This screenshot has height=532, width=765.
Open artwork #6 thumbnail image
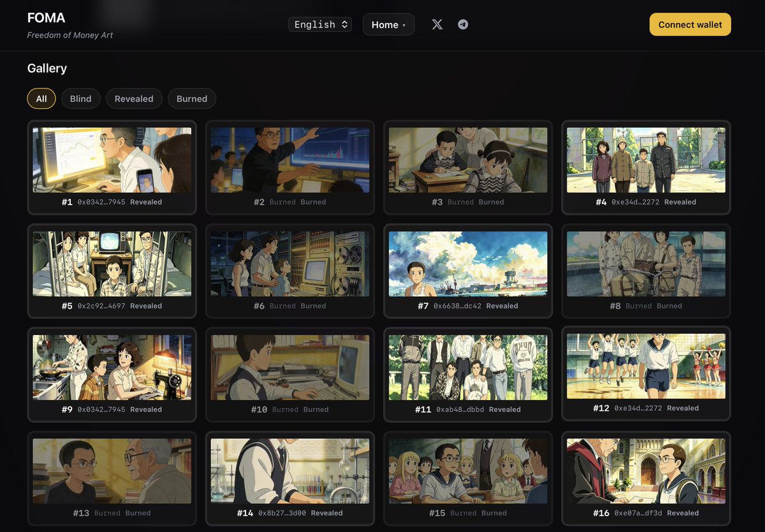pyautogui.click(x=290, y=264)
